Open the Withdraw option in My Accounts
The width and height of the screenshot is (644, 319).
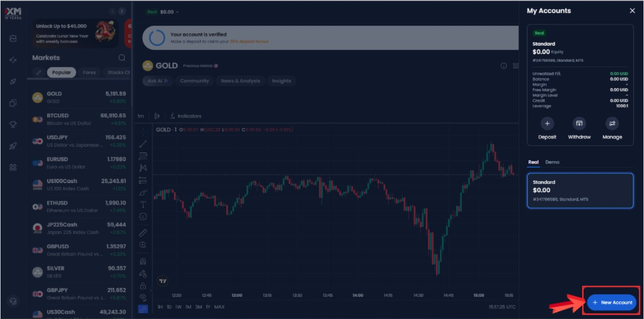click(579, 124)
